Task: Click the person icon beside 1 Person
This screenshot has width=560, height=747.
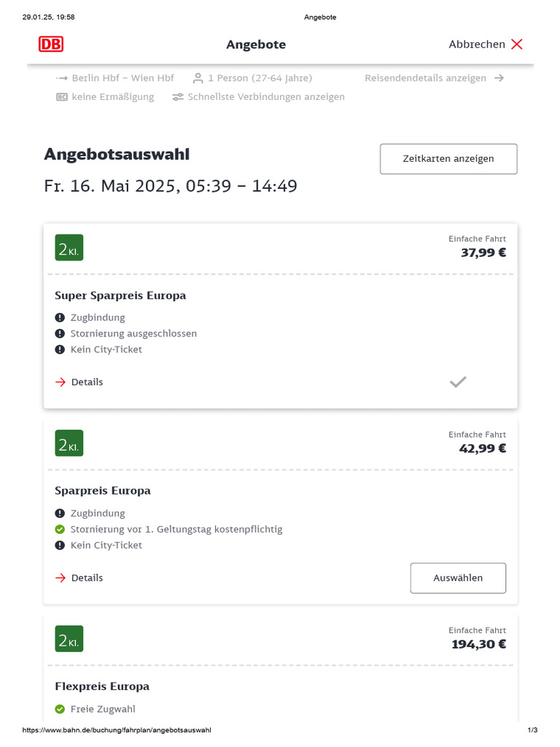Action: tap(198, 78)
